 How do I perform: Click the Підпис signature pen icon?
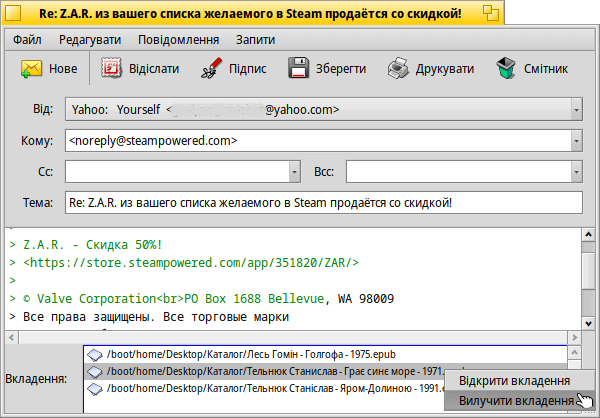(x=212, y=69)
